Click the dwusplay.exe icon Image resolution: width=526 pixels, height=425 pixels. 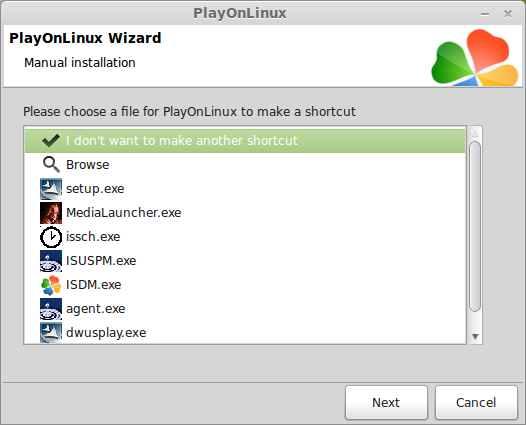[x=51, y=332]
